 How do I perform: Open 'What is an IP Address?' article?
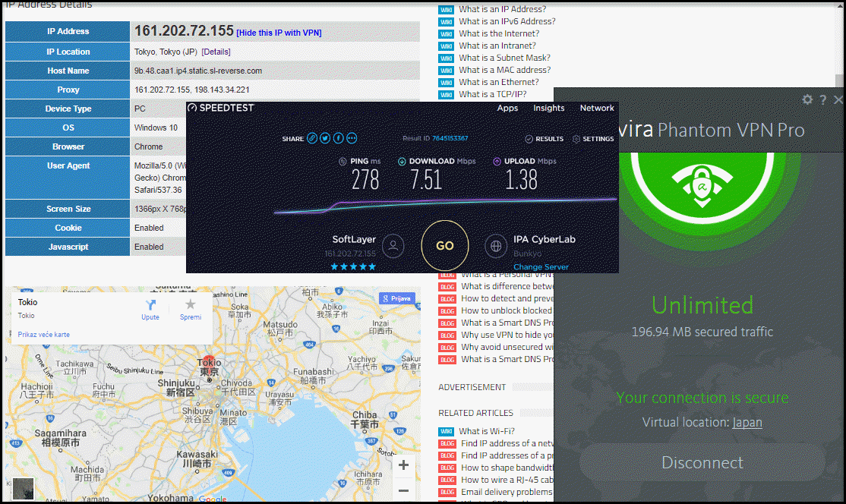(x=502, y=9)
